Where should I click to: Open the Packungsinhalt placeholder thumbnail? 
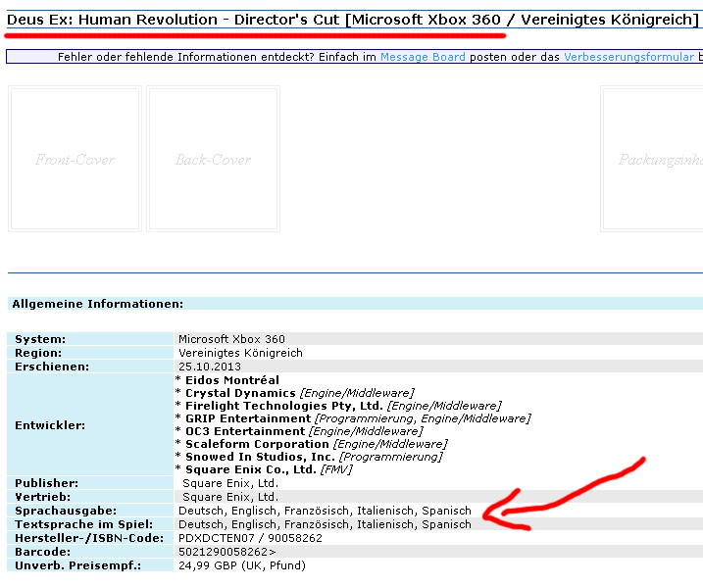coord(652,159)
